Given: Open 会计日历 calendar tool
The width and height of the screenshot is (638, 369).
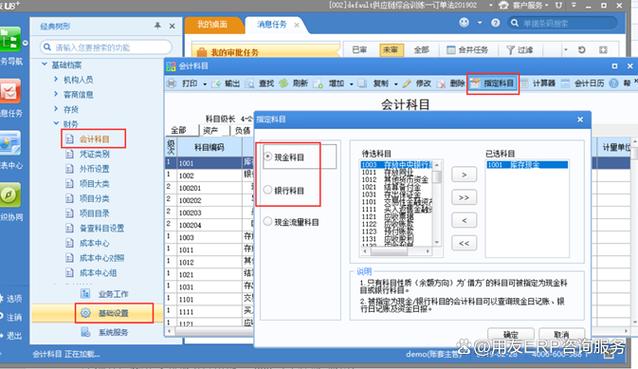Looking at the screenshot, I should point(583,83).
